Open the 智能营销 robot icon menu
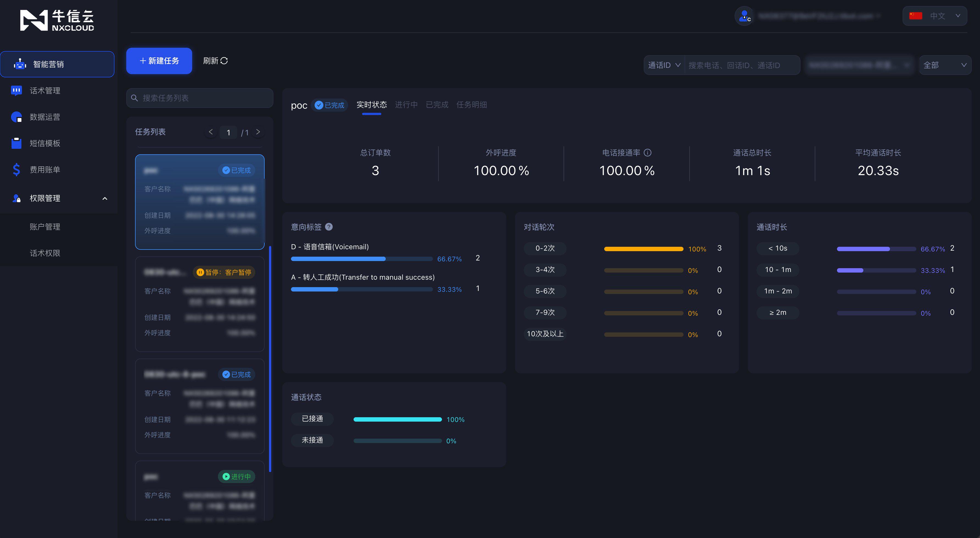The width and height of the screenshot is (980, 538). [20, 64]
